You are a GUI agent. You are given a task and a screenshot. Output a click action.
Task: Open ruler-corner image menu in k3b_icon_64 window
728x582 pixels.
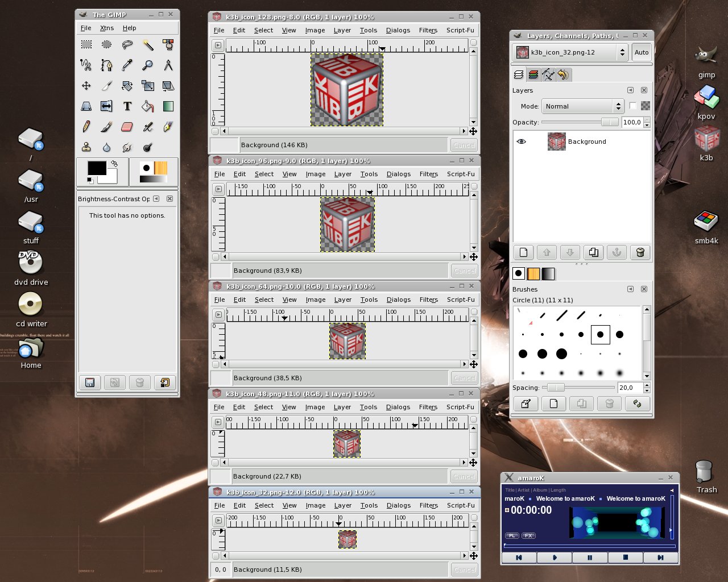(x=218, y=315)
